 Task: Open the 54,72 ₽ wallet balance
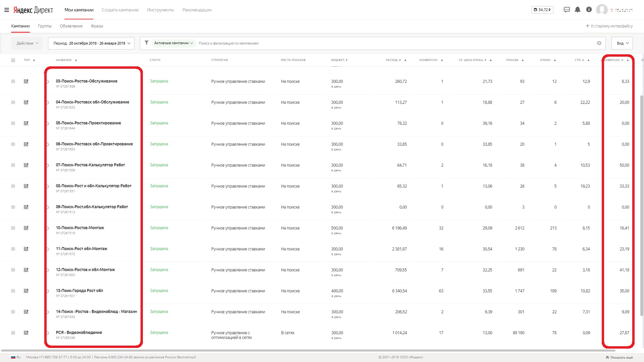[x=542, y=10]
